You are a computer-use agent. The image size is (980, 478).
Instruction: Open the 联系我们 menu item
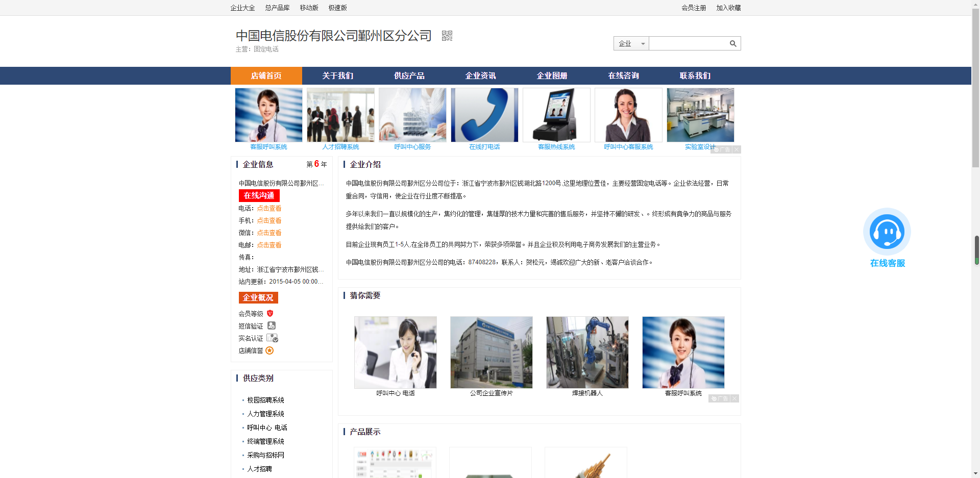695,76
